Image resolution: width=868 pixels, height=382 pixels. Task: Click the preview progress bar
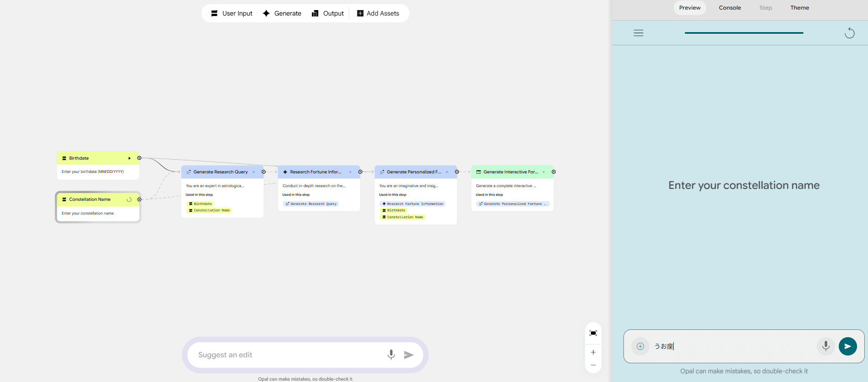pos(744,33)
